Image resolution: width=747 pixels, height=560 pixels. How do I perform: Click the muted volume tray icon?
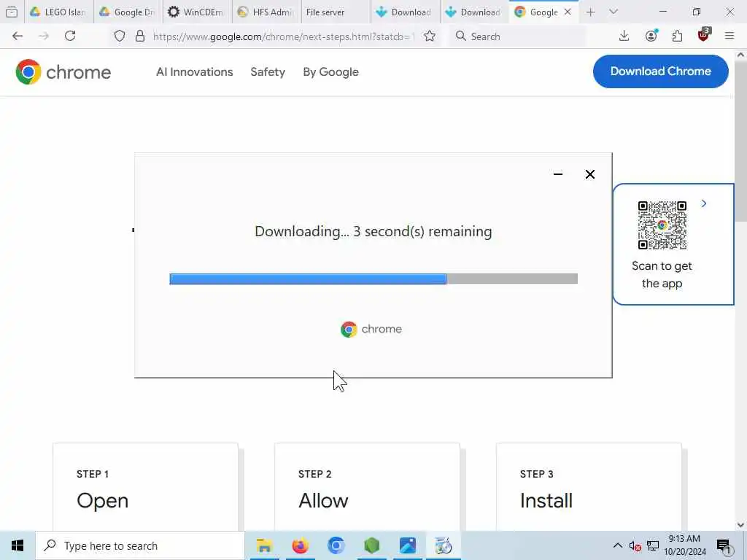[x=635, y=546]
